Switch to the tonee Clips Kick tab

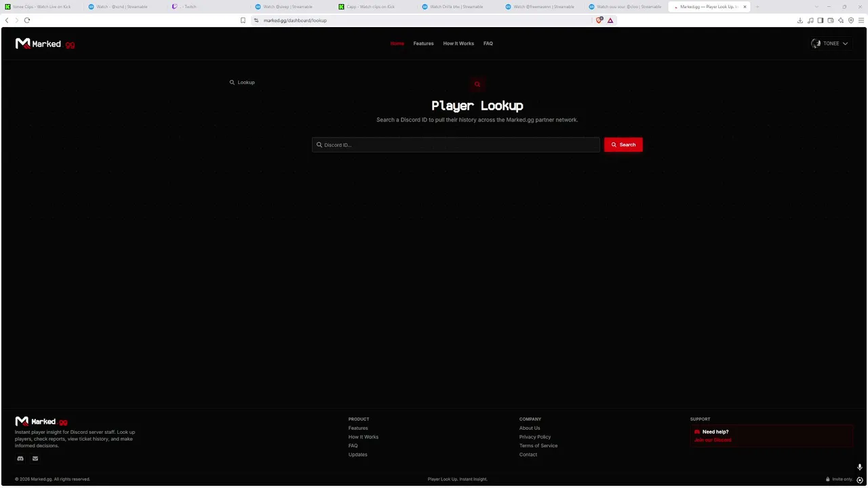pos(42,7)
